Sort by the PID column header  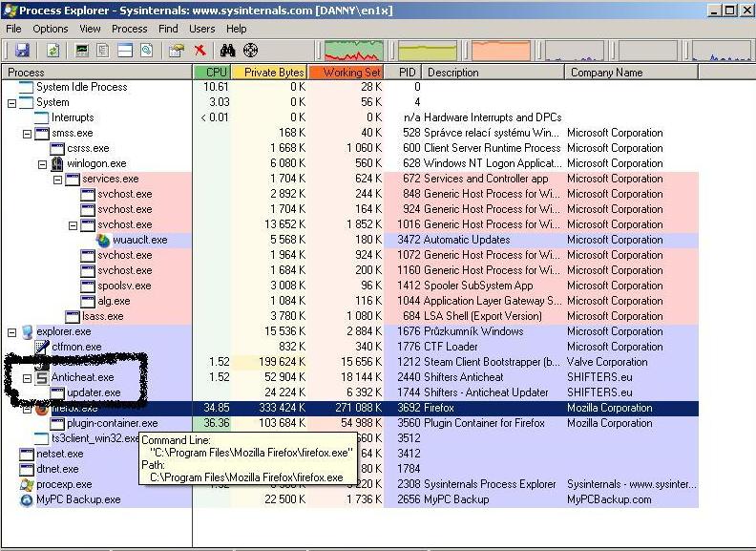coord(403,73)
